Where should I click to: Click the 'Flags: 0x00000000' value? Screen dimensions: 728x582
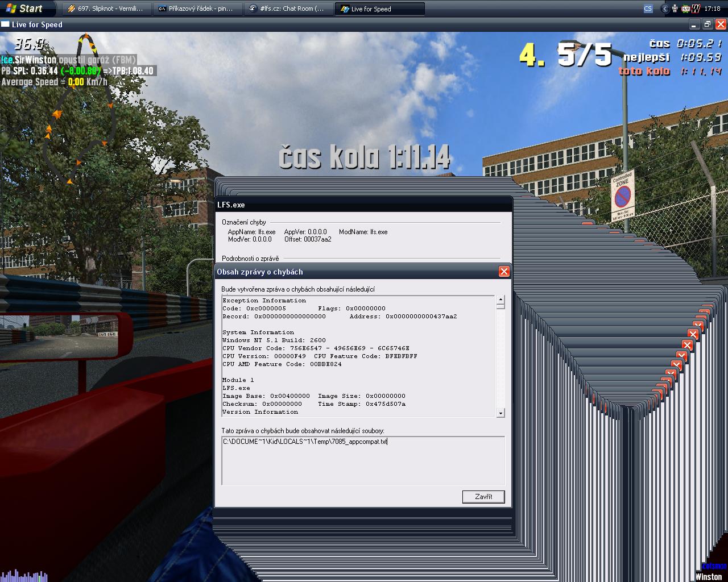351,309
